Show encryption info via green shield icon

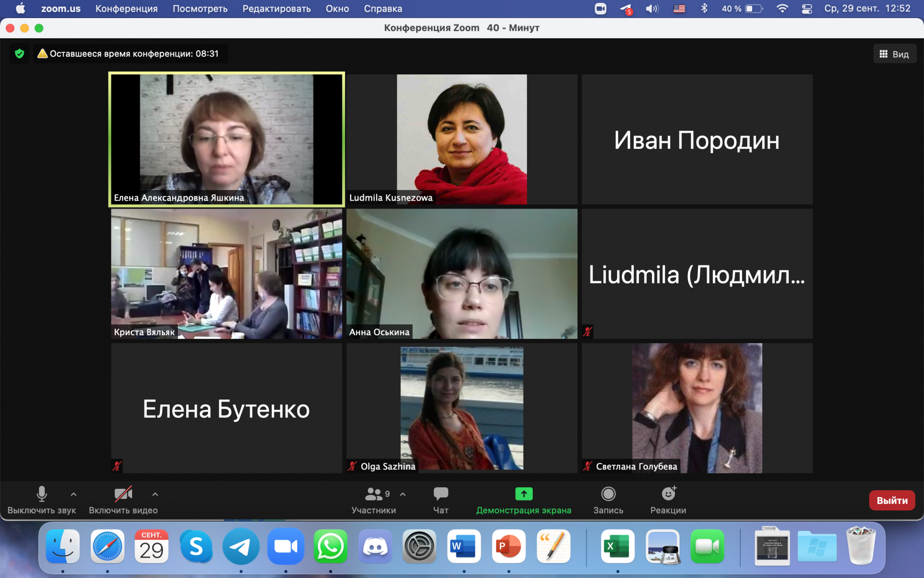click(19, 54)
